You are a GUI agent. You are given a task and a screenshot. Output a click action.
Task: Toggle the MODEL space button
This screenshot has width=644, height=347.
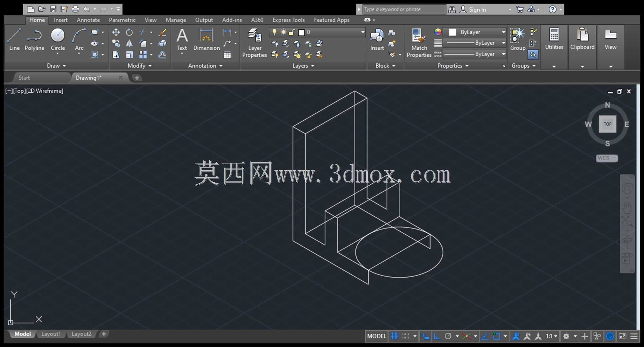pyautogui.click(x=377, y=336)
